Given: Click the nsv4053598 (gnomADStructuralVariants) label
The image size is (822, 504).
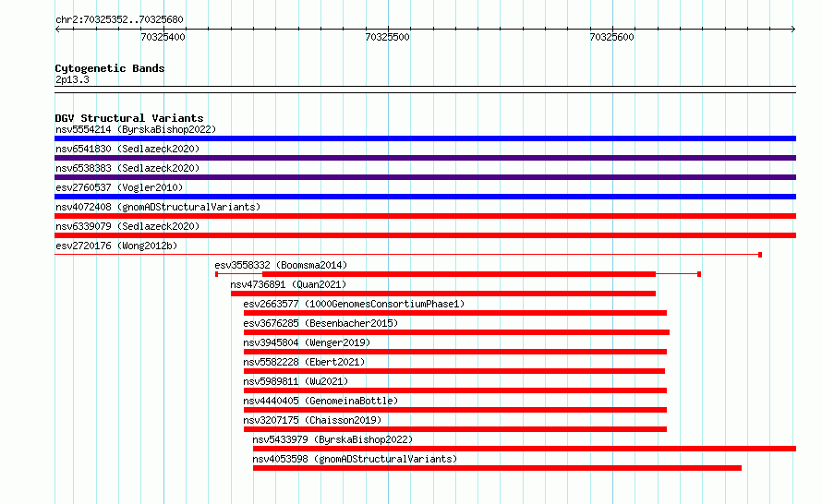Looking at the screenshot, I should click(355, 459).
